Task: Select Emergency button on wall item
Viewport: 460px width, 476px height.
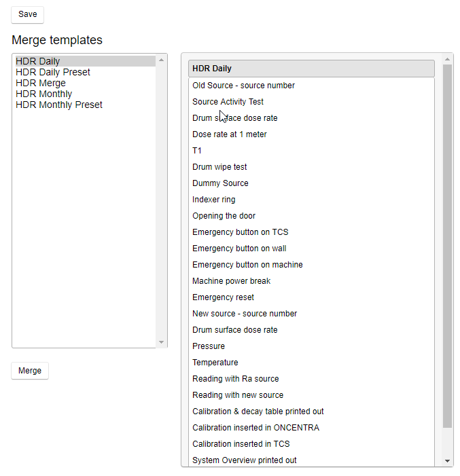Action: 311,249
